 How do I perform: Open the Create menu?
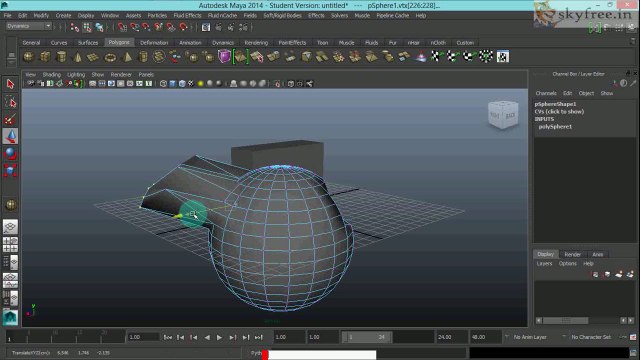pos(63,16)
